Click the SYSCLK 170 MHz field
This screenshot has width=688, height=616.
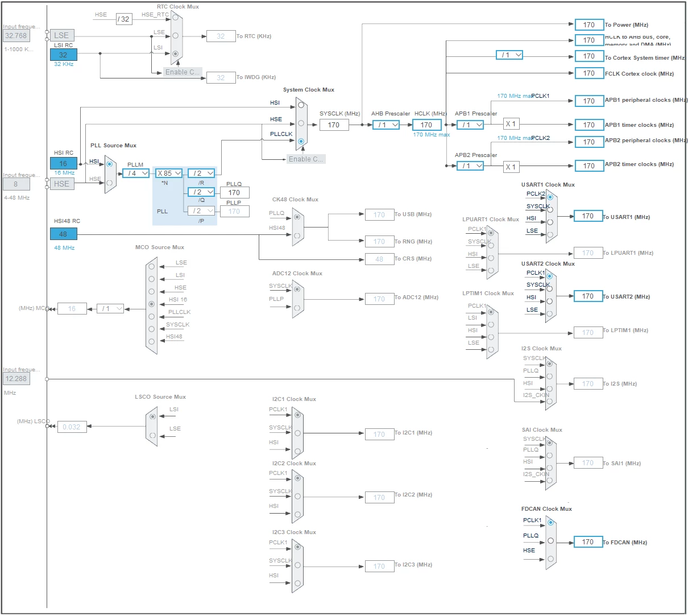[x=334, y=125]
